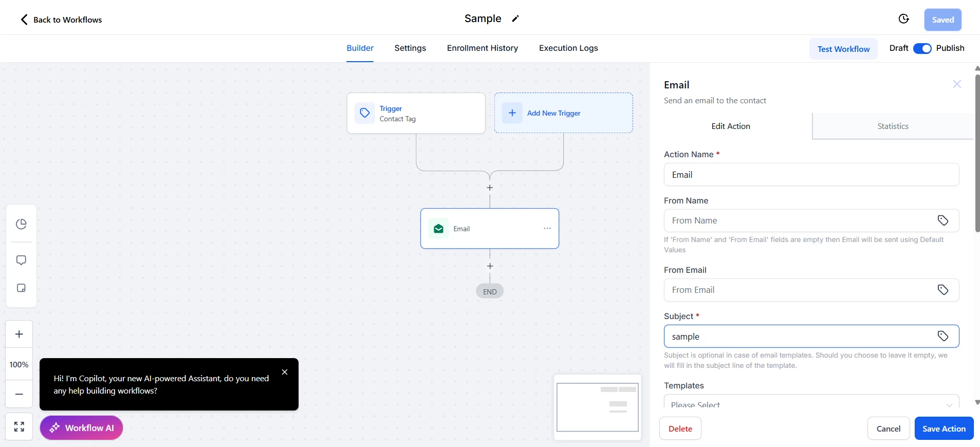This screenshot has width=980, height=447.
Task: Switch to the Builder tab
Action: click(x=360, y=48)
